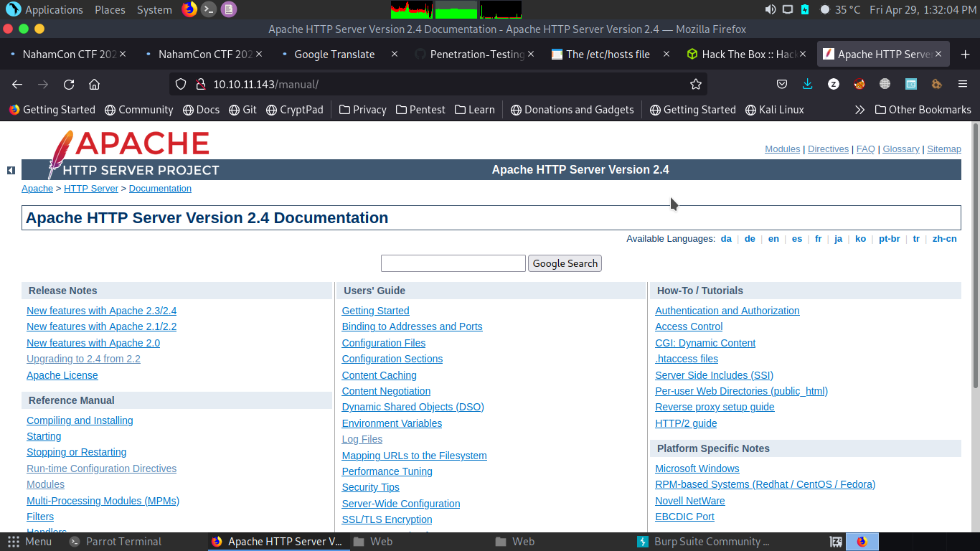Bookmark this page with star icon
Viewport: 980px width, 551px height.
pos(695,84)
